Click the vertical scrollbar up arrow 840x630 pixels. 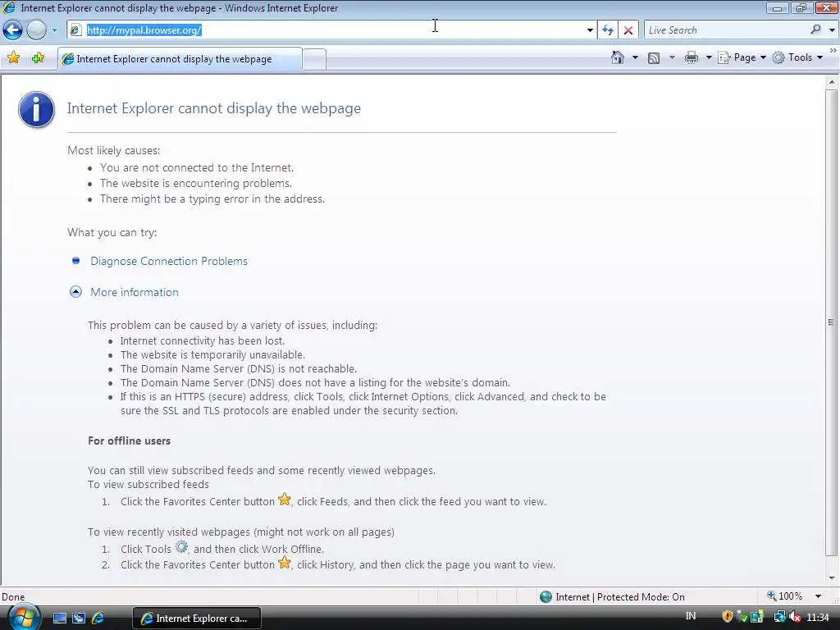(832, 82)
